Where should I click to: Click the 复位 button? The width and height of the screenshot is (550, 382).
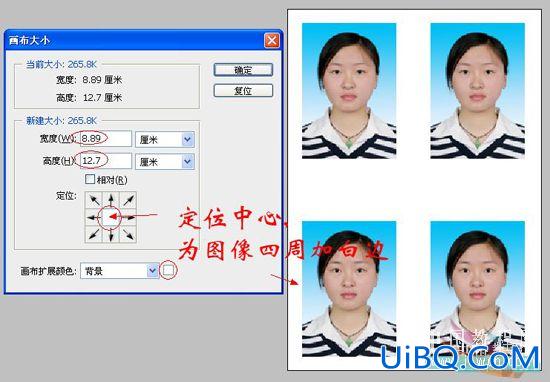243,91
